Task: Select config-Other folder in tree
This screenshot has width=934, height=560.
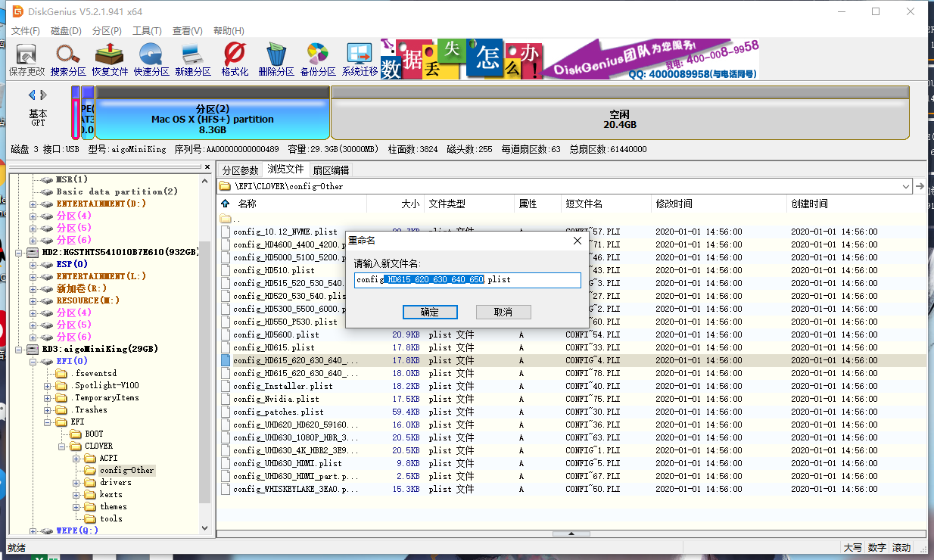Action: [x=126, y=470]
